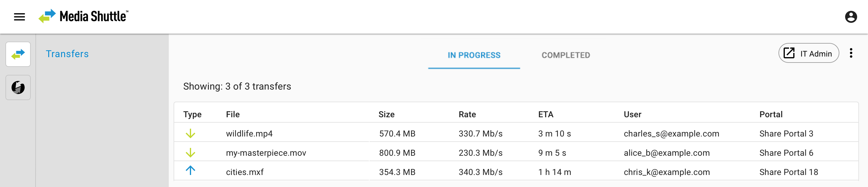Open the vertical three-dot more options menu
Image resolution: width=868 pixels, height=187 pixels.
(851, 53)
